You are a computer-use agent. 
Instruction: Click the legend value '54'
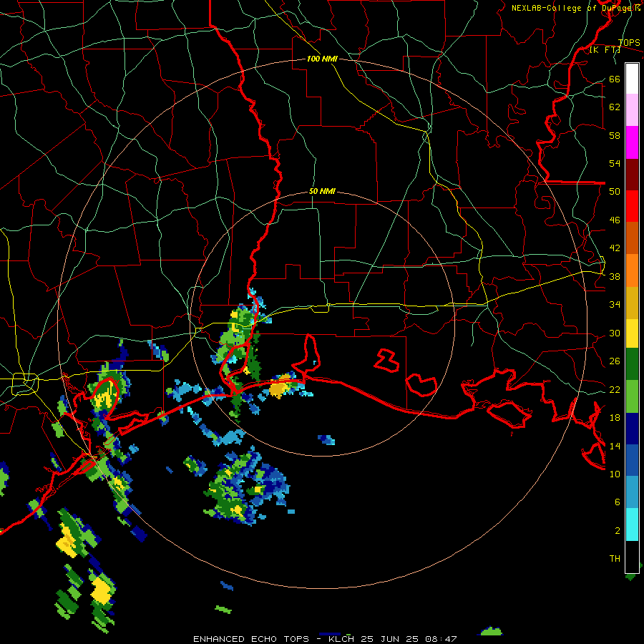point(615,163)
